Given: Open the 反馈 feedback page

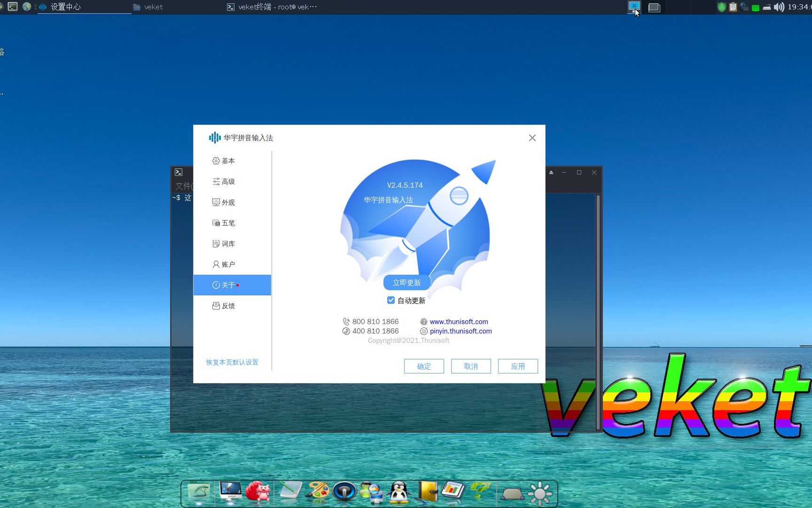Looking at the screenshot, I should (232, 306).
